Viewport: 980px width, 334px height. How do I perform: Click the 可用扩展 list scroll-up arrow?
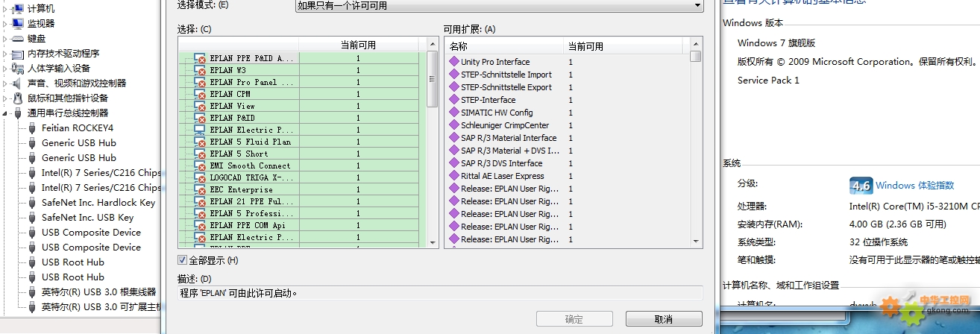(x=696, y=45)
